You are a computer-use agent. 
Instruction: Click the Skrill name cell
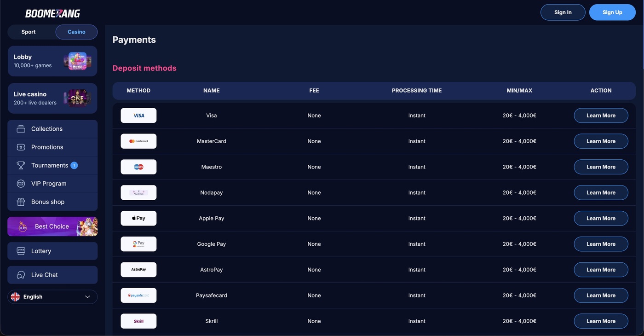212,321
